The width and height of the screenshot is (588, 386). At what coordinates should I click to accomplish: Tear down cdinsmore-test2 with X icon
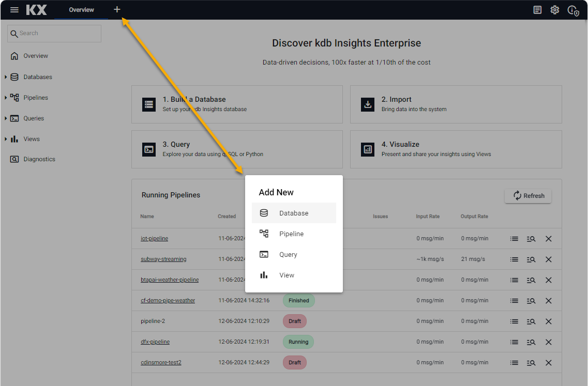[548, 363]
